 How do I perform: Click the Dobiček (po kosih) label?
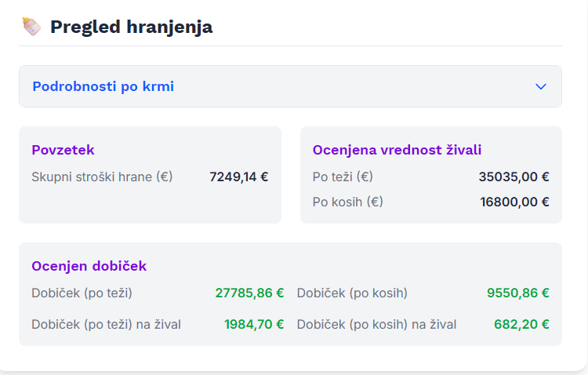[x=352, y=293]
